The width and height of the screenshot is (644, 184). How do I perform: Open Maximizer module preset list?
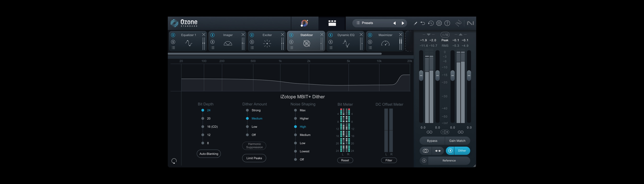pos(370,48)
